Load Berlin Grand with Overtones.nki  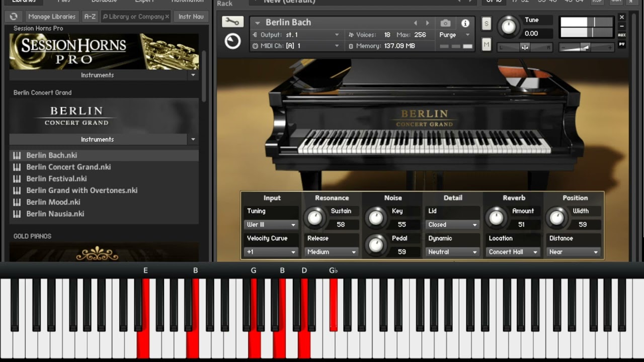click(82, 191)
